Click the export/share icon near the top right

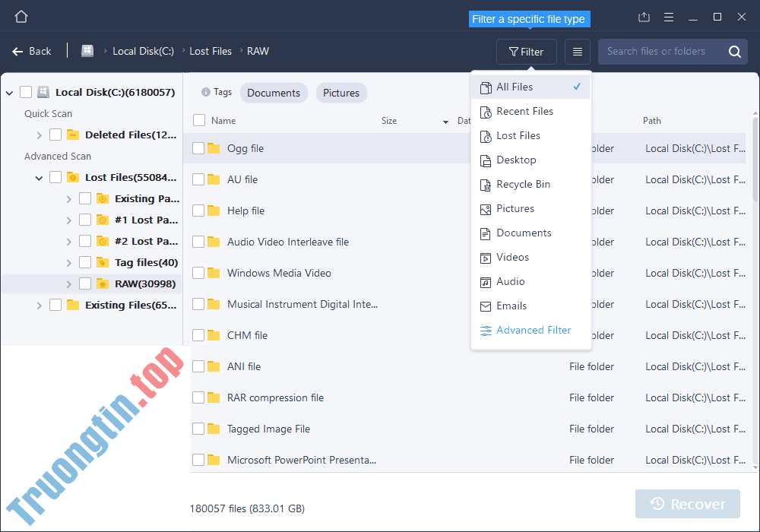tap(644, 16)
